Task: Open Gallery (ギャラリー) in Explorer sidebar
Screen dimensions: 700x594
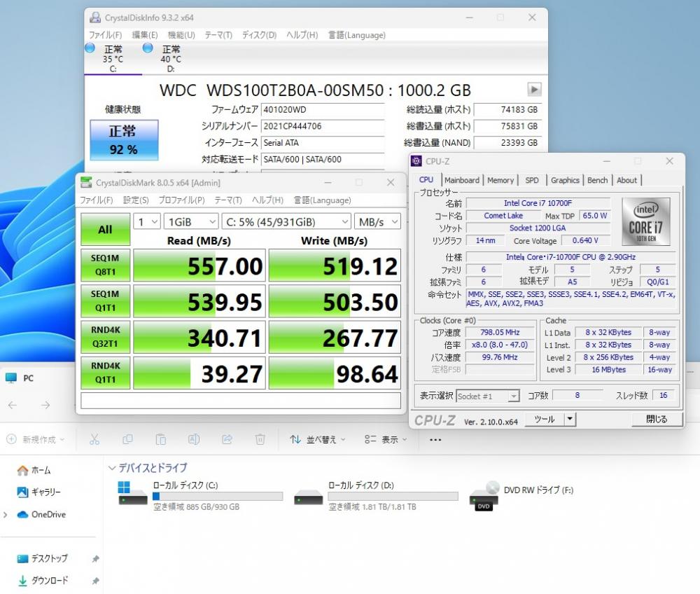Action: pos(38,492)
